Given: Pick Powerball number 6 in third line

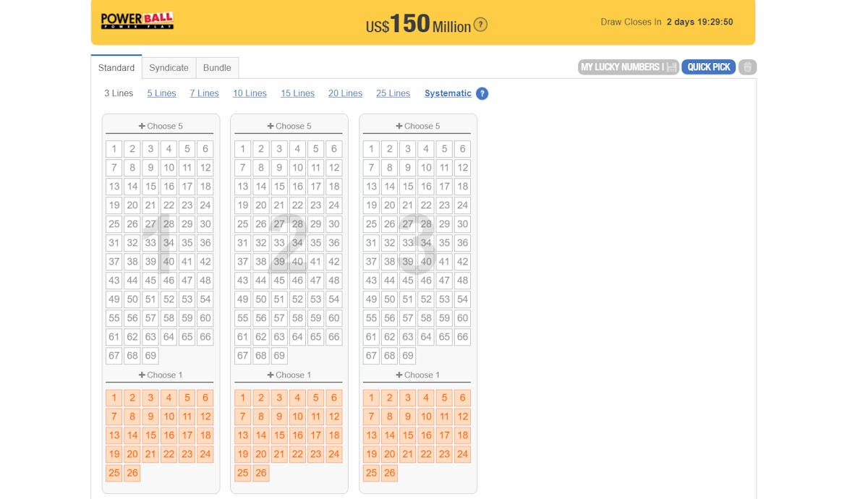Looking at the screenshot, I should (x=463, y=398).
